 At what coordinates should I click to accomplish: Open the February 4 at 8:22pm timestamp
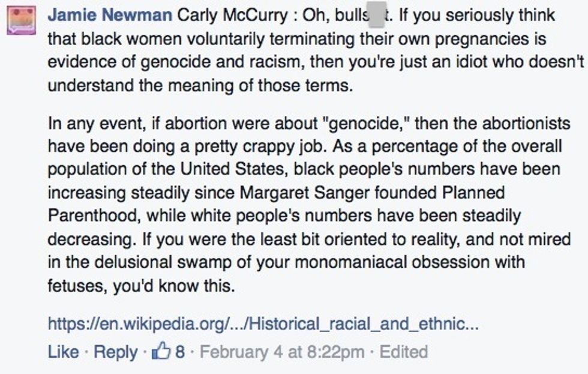click(x=282, y=351)
